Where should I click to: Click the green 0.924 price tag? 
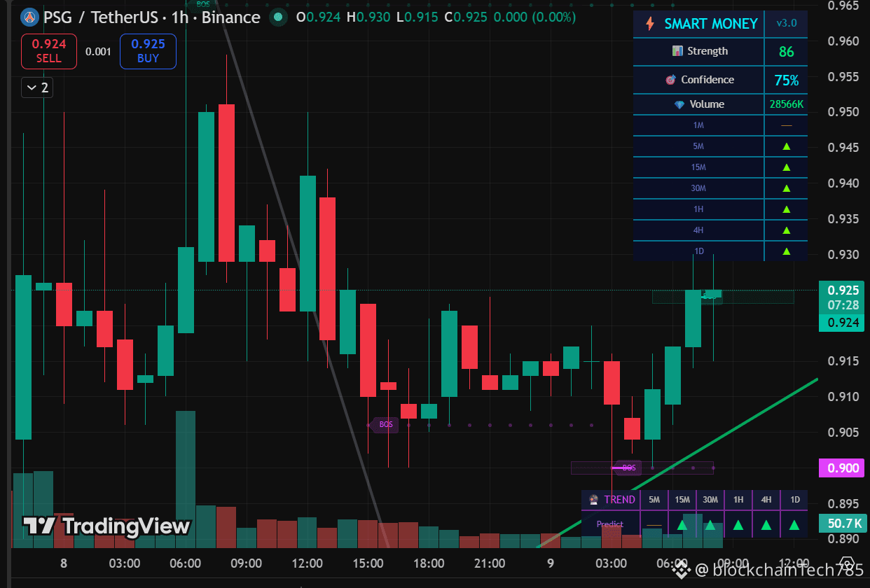pos(843,322)
